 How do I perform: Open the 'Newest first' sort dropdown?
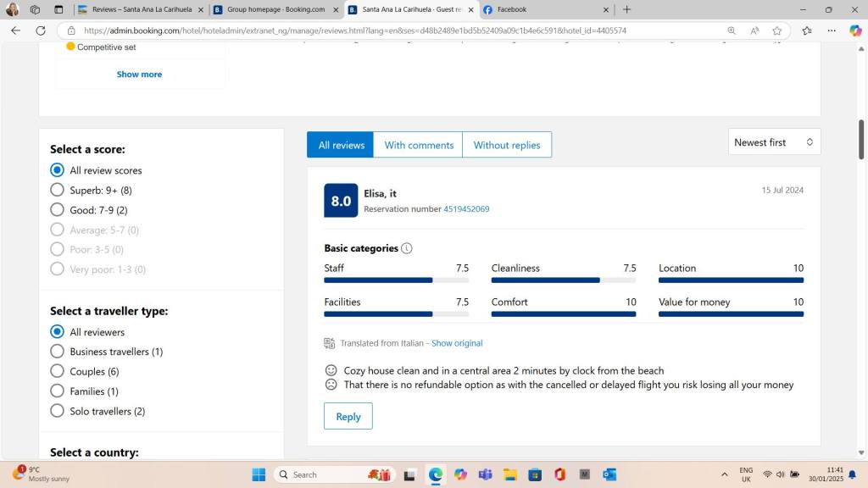[774, 142]
